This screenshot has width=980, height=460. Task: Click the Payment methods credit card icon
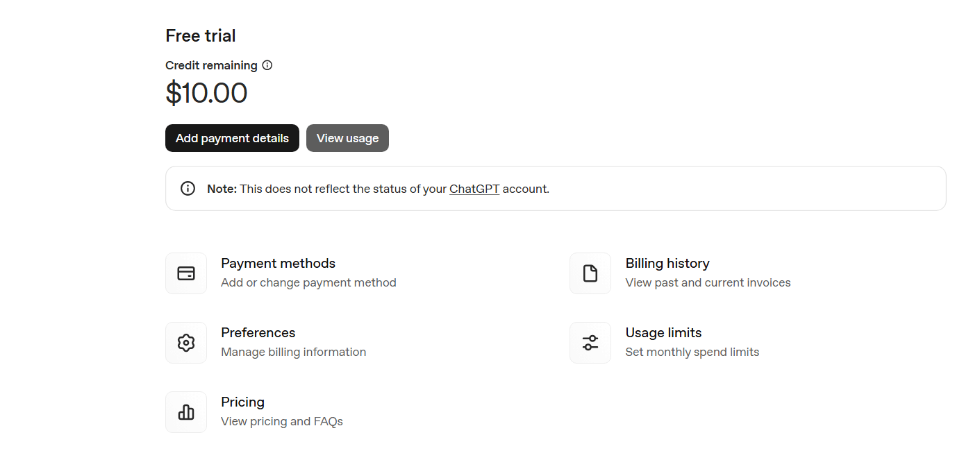(186, 273)
